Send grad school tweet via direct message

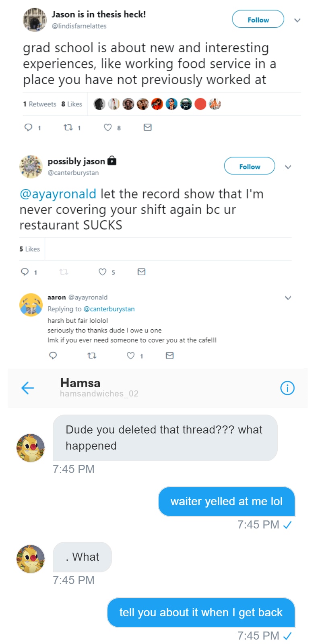148,128
